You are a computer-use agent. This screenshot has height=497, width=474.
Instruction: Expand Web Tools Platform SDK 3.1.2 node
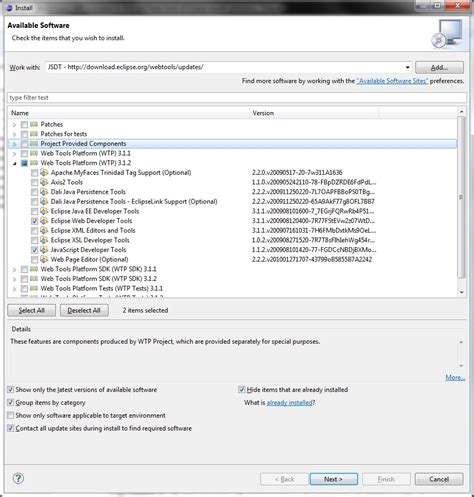[x=14, y=279]
